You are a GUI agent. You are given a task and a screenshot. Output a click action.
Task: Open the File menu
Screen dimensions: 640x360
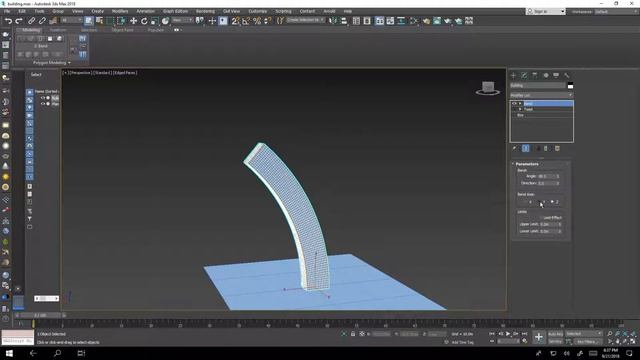coord(7,11)
